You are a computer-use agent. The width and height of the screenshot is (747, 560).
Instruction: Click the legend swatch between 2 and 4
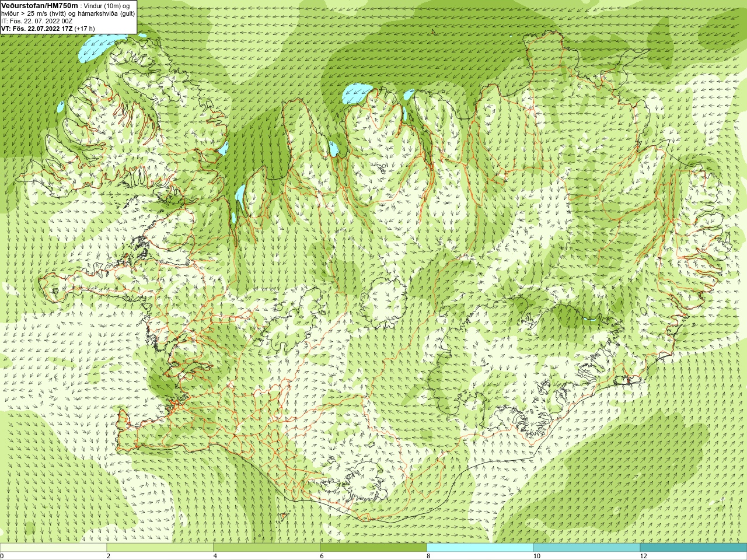pyautogui.click(x=160, y=548)
